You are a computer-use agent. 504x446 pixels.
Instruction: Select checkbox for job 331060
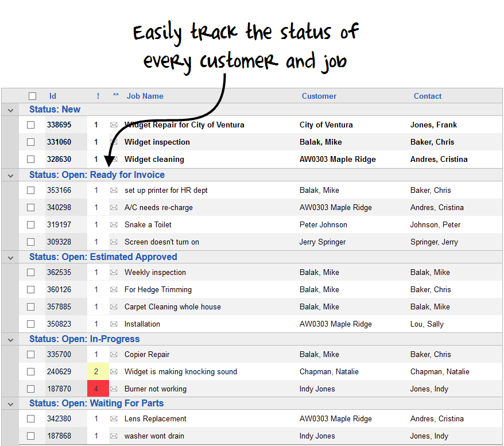(30, 142)
